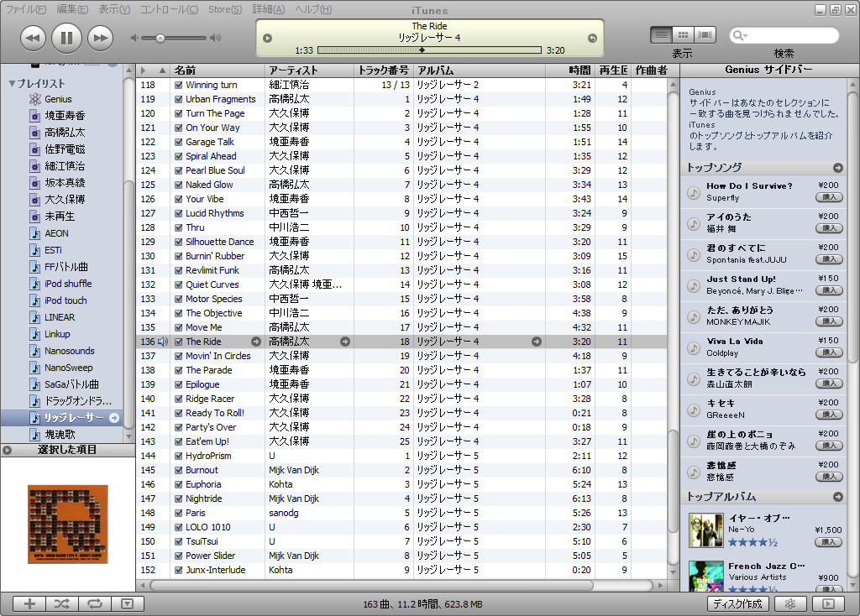Preview How Do I Survive? song icon

pyautogui.click(x=694, y=192)
